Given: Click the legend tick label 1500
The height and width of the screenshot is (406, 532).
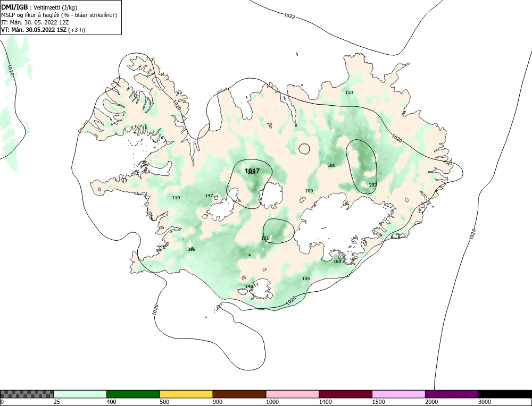Looking at the screenshot, I should click(378, 402).
